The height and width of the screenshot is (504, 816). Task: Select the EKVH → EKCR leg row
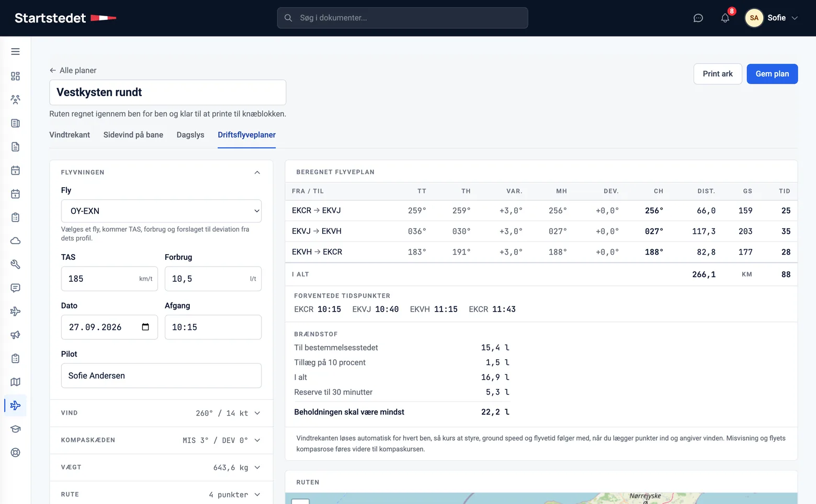point(541,252)
